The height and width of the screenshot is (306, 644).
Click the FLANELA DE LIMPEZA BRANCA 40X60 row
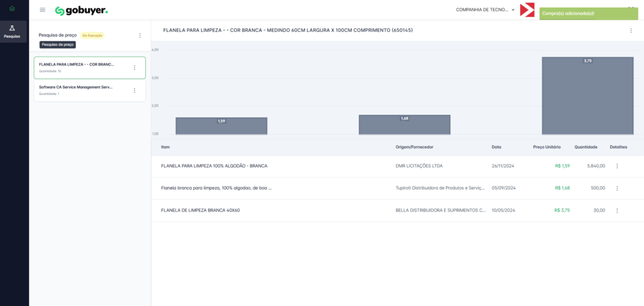tap(200, 210)
